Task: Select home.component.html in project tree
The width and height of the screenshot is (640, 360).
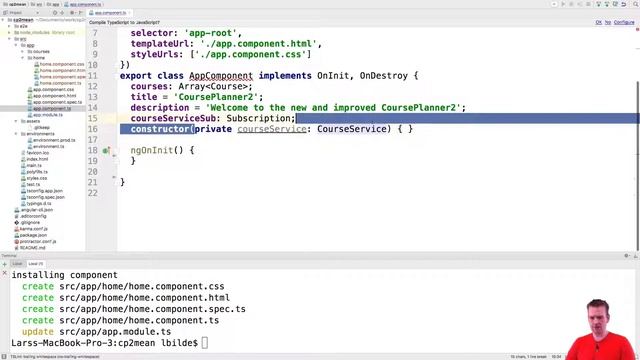Action: pyautogui.click(x=60, y=71)
